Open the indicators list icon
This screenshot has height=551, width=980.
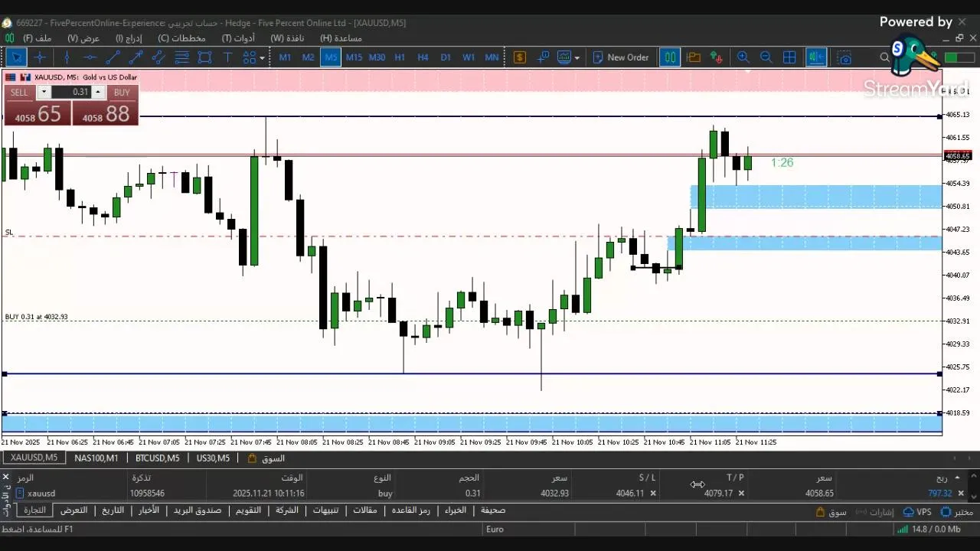click(544, 57)
